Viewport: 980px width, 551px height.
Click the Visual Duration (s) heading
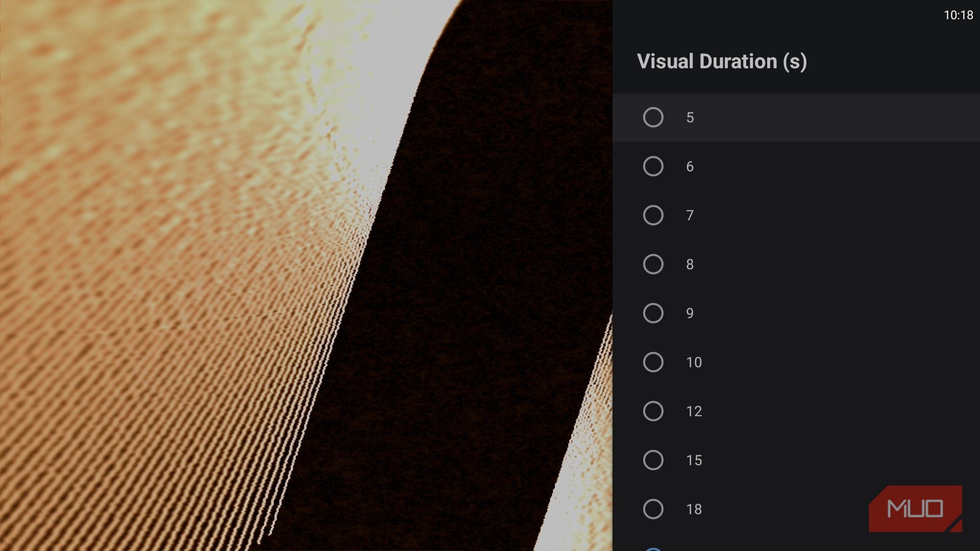(x=722, y=62)
